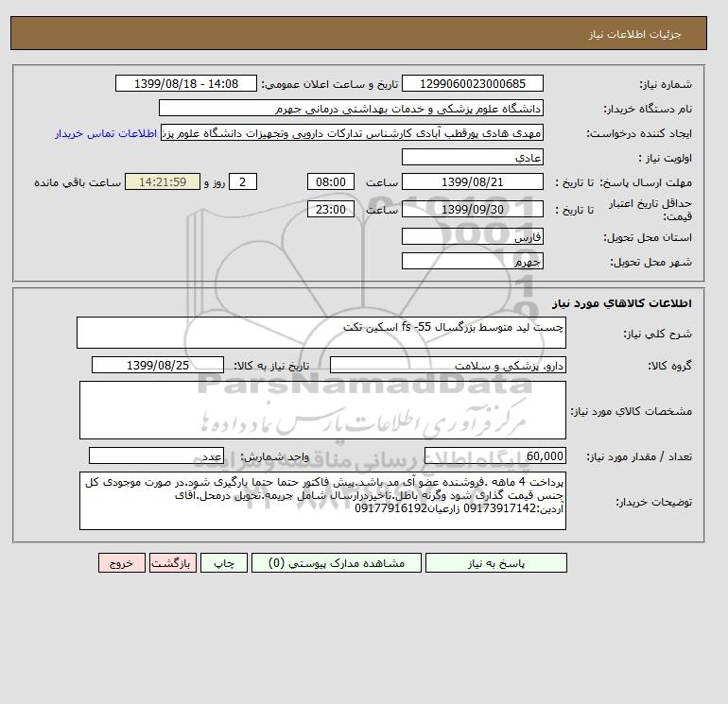
Task: Click the goods need date 1399/08/25
Action: click(x=158, y=365)
